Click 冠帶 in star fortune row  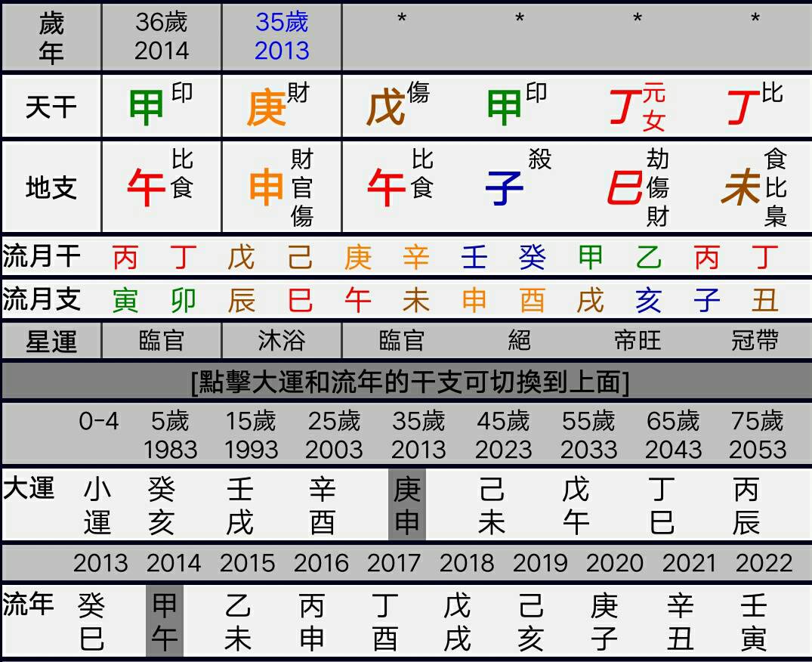(755, 341)
